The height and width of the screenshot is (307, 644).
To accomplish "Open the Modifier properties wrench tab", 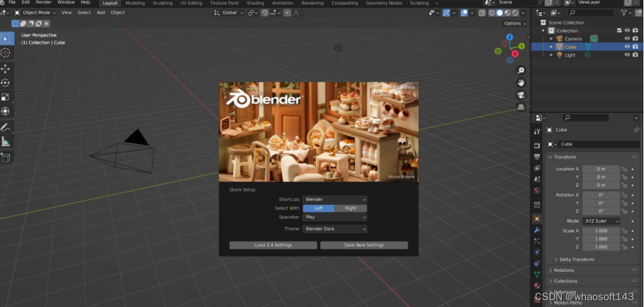I will point(537,230).
